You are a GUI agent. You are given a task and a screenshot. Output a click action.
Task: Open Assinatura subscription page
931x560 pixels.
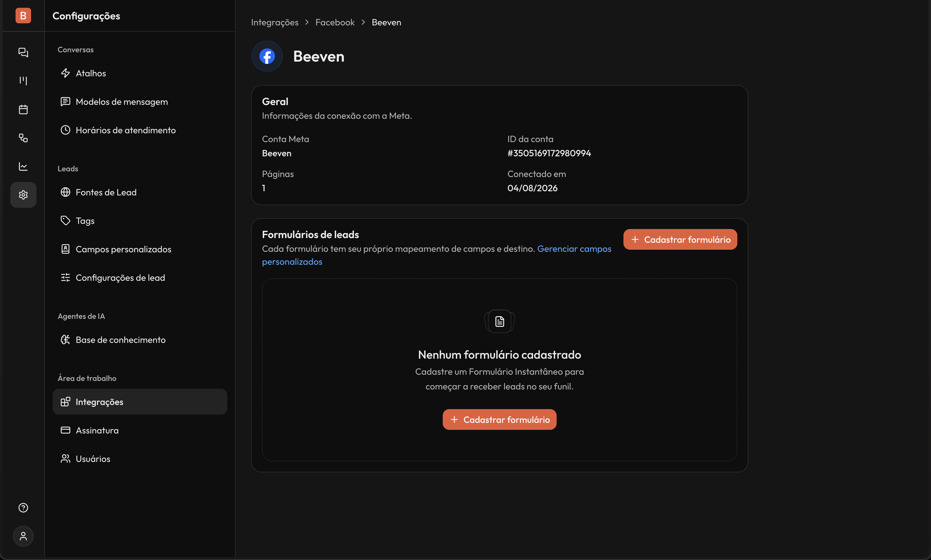[140, 430]
